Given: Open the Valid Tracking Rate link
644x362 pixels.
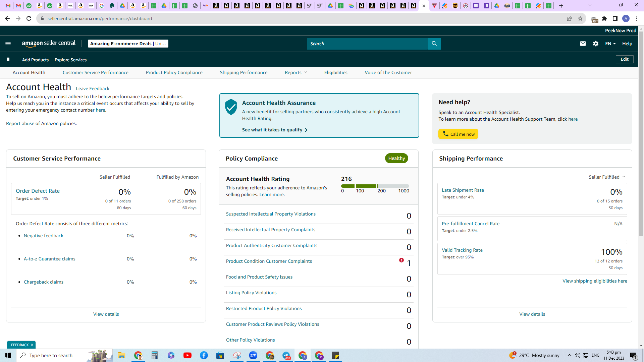Looking at the screenshot, I should (462, 250).
